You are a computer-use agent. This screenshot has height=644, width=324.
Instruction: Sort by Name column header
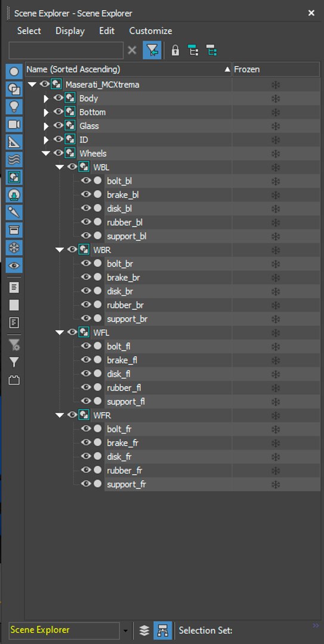click(x=129, y=69)
